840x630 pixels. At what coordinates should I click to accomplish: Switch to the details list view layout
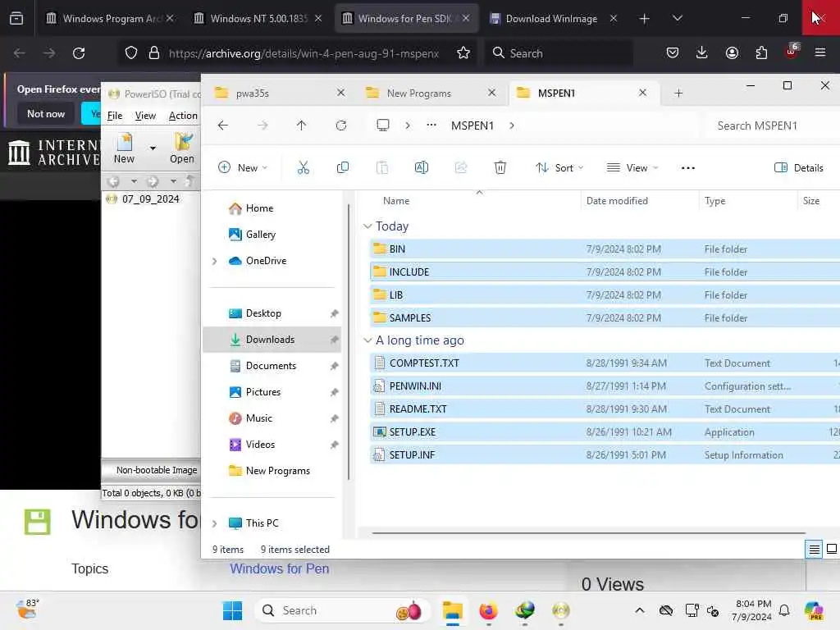[x=814, y=549]
